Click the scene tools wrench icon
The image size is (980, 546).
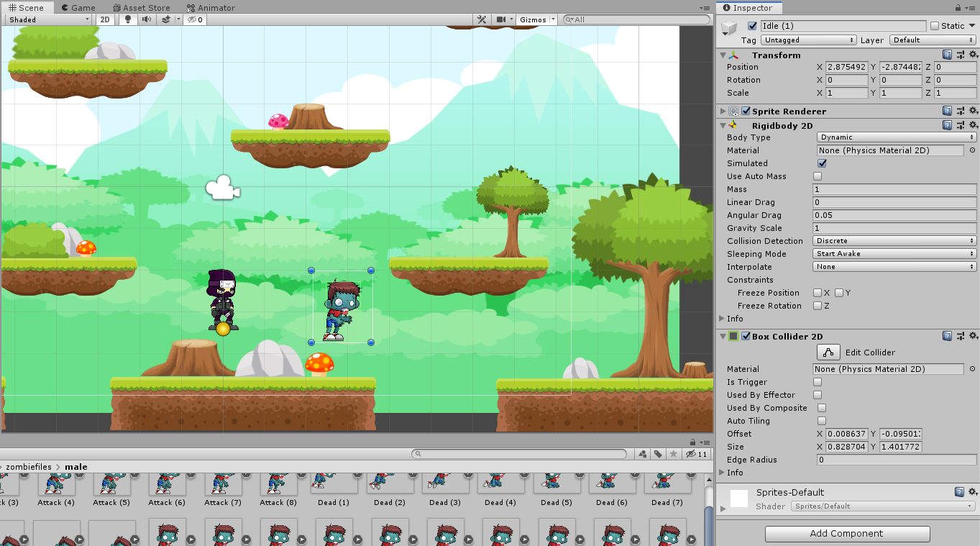click(x=482, y=19)
